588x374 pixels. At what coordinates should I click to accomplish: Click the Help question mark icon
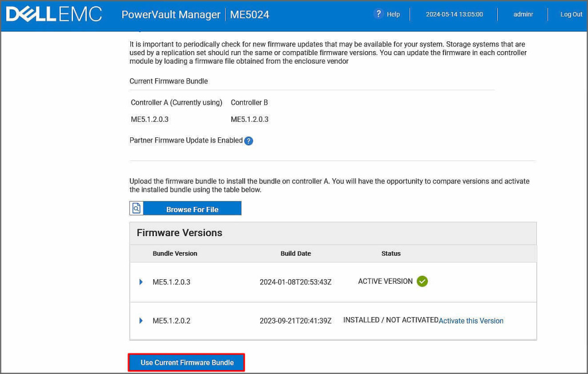point(378,14)
